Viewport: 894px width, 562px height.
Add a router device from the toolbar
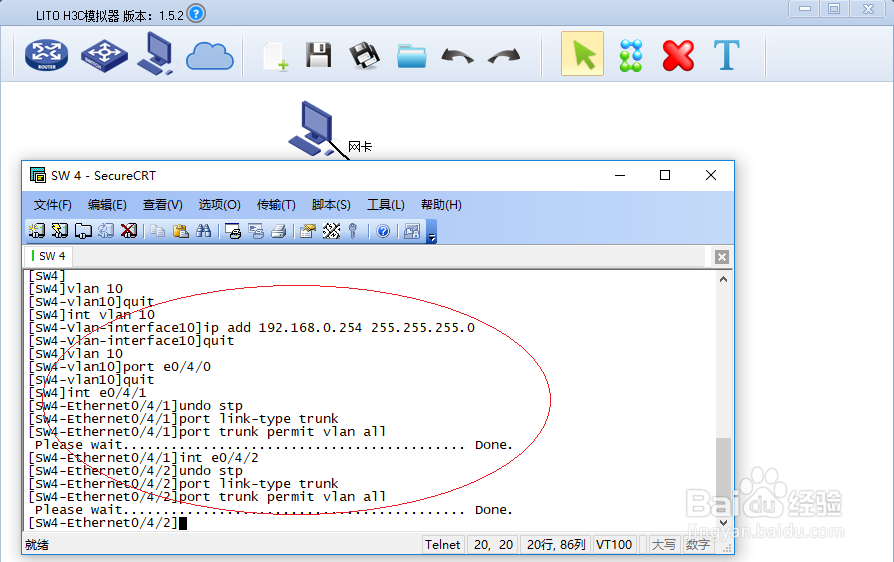(x=46, y=55)
